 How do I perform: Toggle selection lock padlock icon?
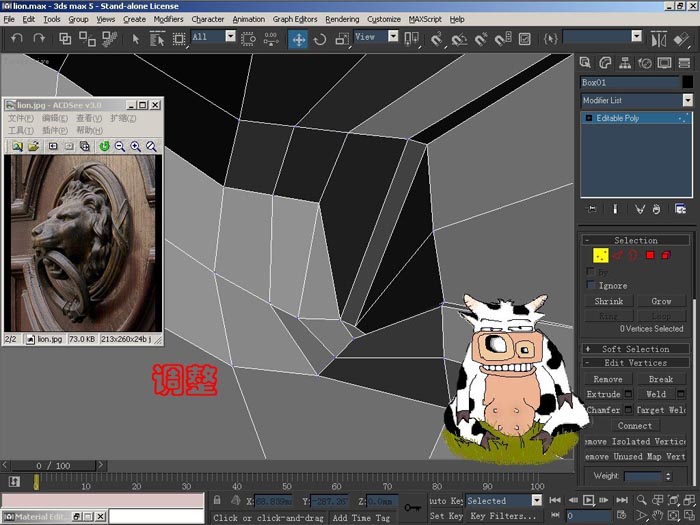coord(217,500)
